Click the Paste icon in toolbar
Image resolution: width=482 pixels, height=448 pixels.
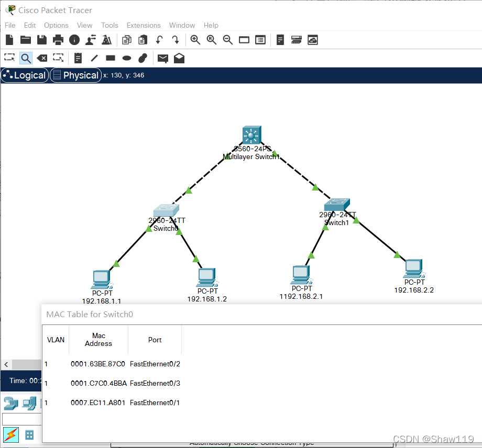pyautogui.click(x=143, y=40)
